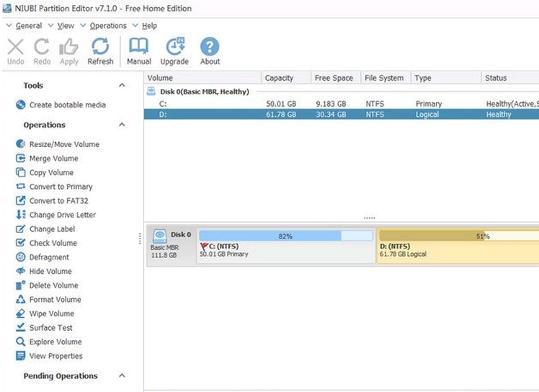Click the Format Volume icon
Image resolution: width=539 pixels, height=392 pixels.
tap(21, 299)
